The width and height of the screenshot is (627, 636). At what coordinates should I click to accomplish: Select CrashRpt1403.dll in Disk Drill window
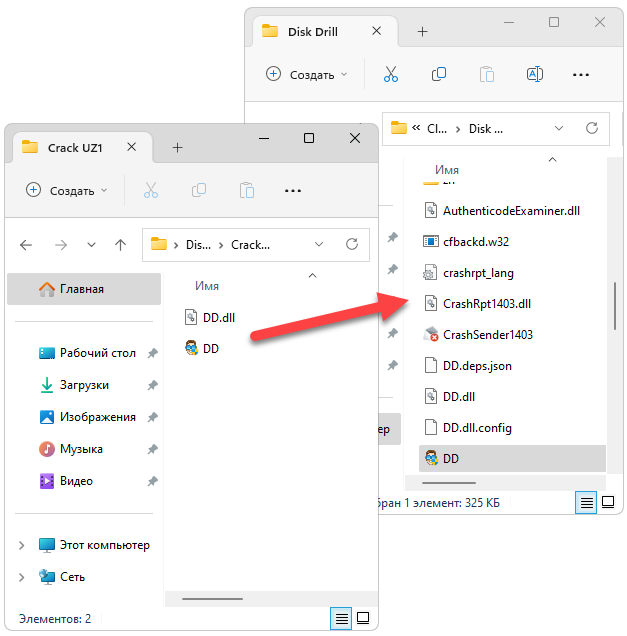[x=478, y=304]
